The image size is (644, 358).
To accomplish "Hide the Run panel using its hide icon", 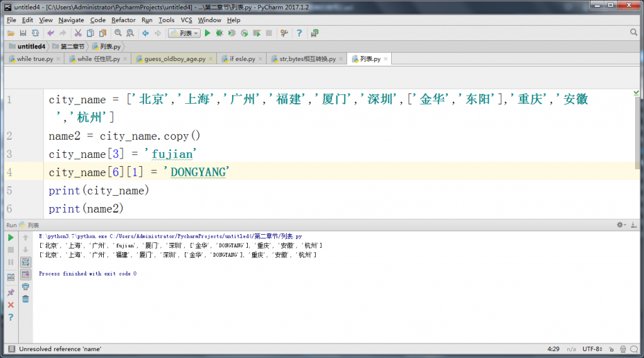I will [x=634, y=225].
